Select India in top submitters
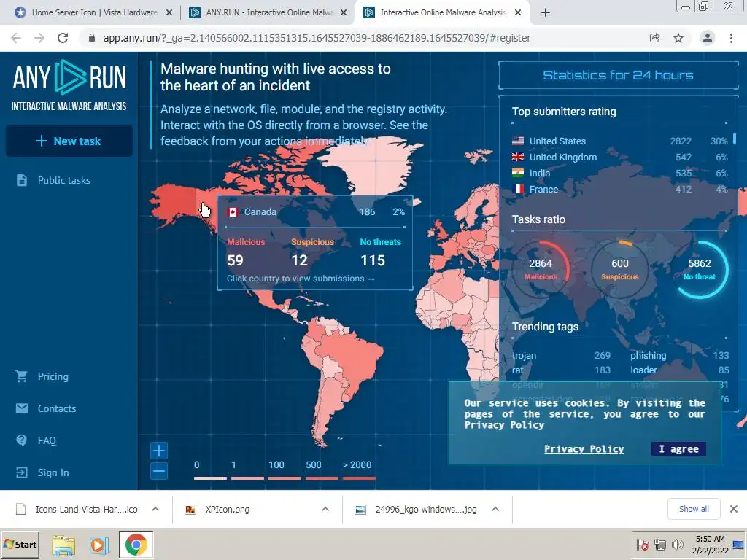747x560 pixels. click(x=619, y=174)
